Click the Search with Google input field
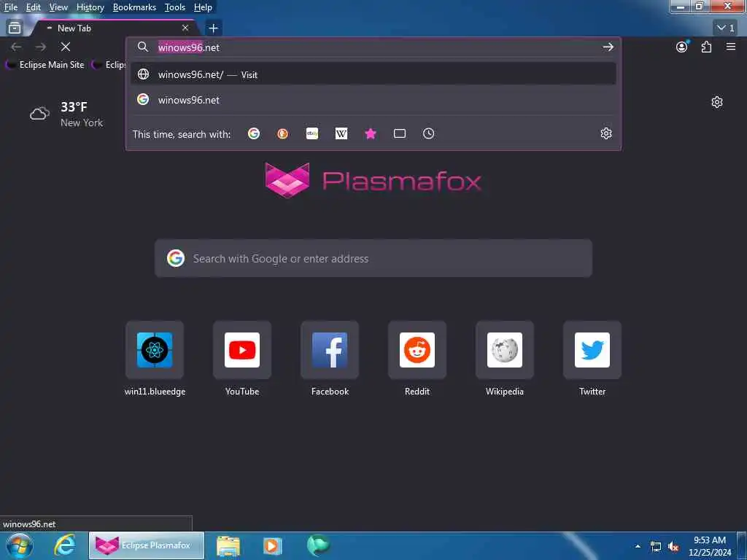The height and width of the screenshot is (560, 747). pos(373,258)
